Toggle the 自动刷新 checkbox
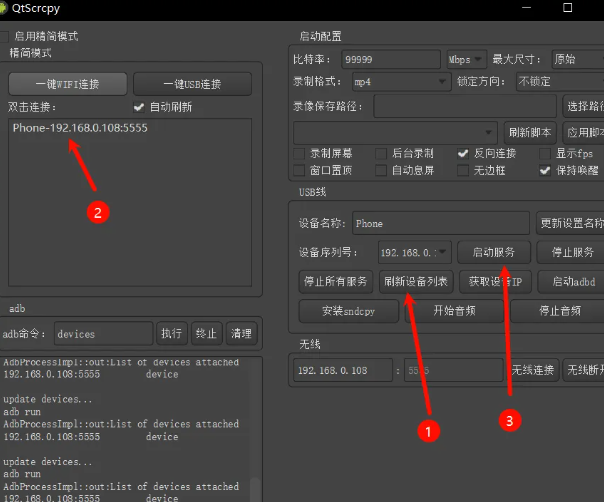 tap(139, 107)
